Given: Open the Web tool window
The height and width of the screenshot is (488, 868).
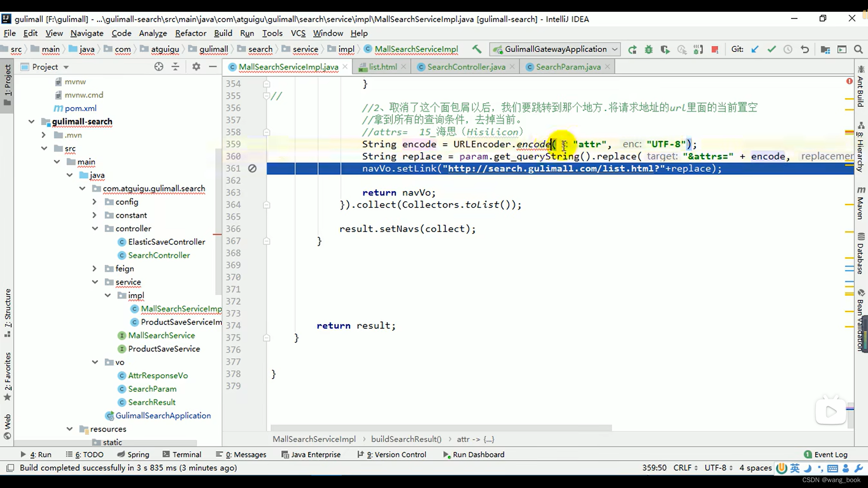Looking at the screenshot, I should [8, 427].
